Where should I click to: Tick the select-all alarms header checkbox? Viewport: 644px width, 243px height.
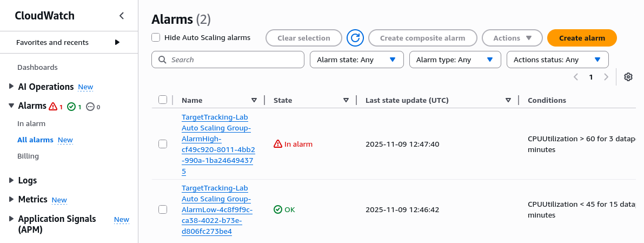pos(163,100)
